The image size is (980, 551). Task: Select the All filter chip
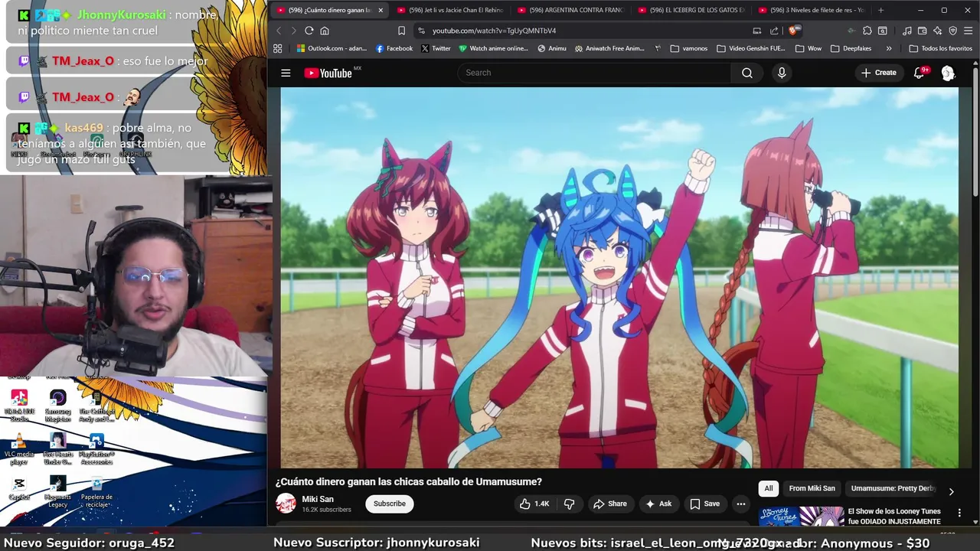tap(769, 488)
